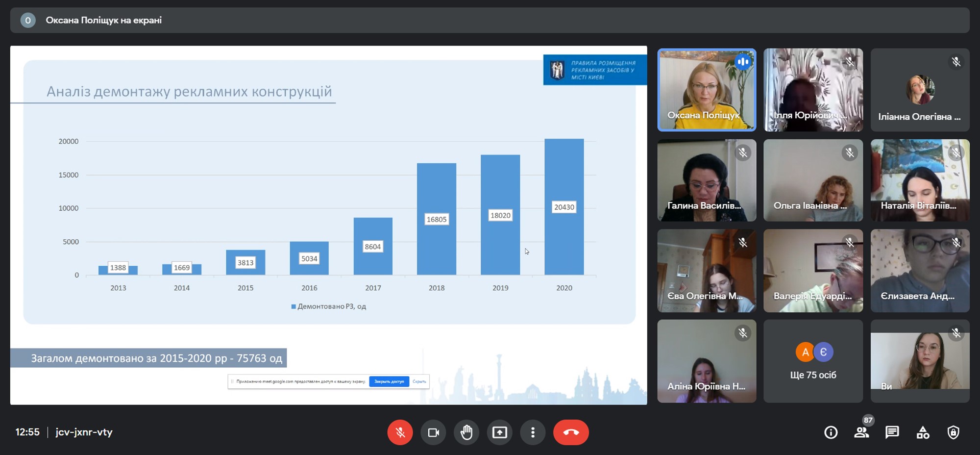This screenshot has height=455, width=980.
Task: Select Галина Василів... video tile
Action: [x=707, y=180]
